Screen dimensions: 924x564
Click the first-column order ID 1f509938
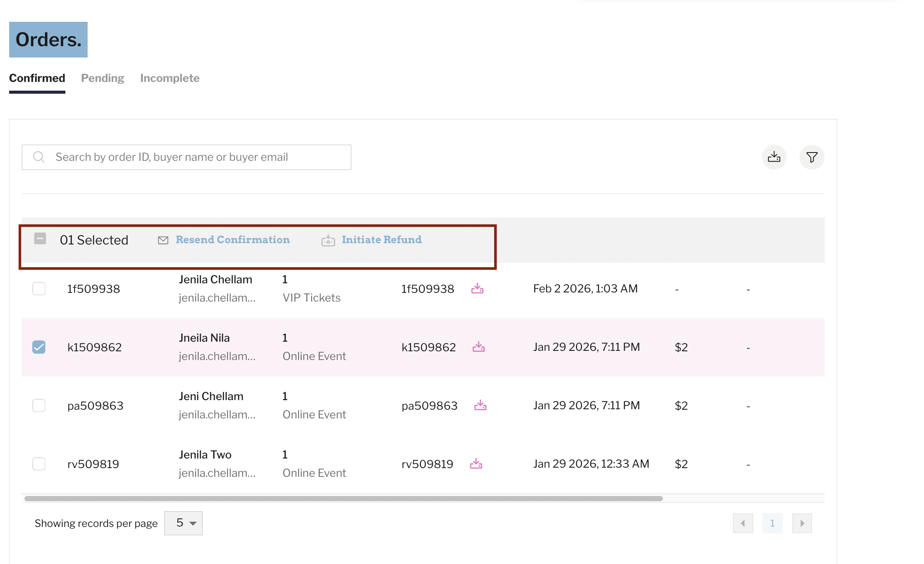[x=93, y=289]
